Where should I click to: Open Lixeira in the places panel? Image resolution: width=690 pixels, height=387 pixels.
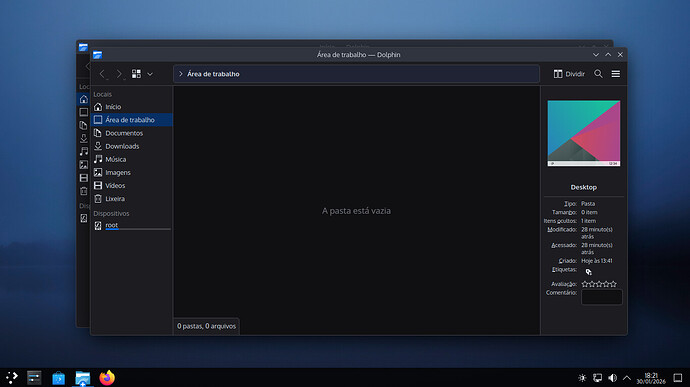pyautogui.click(x=132, y=199)
